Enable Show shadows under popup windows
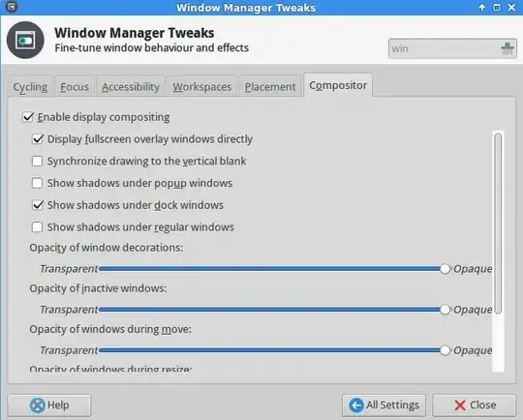The height and width of the screenshot is (420, 523). (37, 183)
